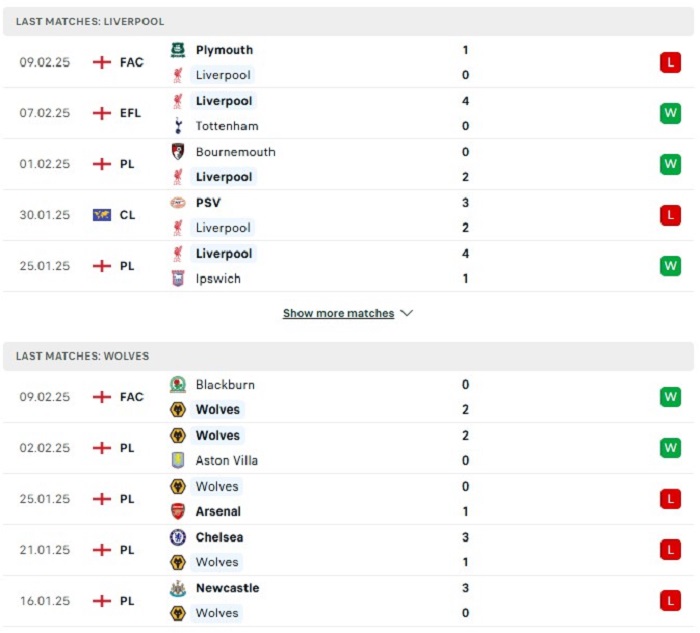This screenshot has width=700, height=633.
Task: Click the Aston Villa crest icon
Action: coord(178,460)
